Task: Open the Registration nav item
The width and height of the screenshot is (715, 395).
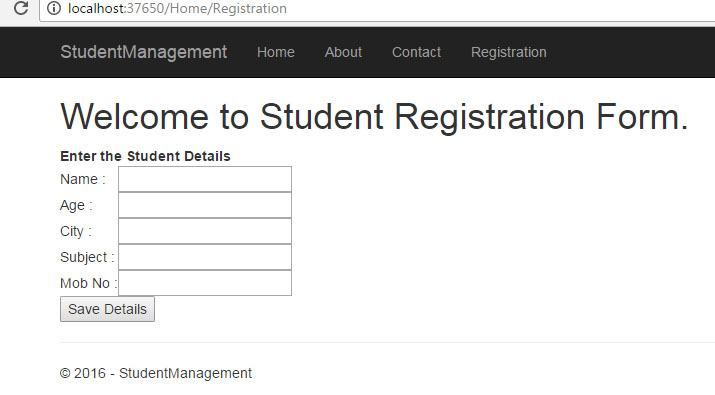Action: 508,52
